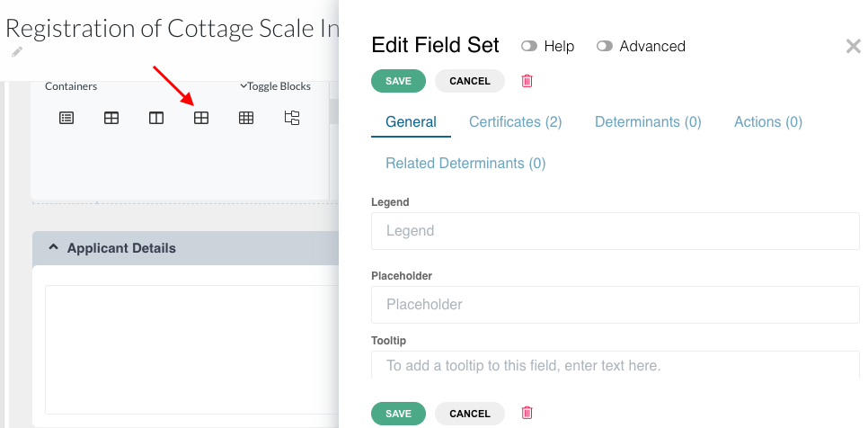Open the Related Determinants (0) tab

[465, 164]
